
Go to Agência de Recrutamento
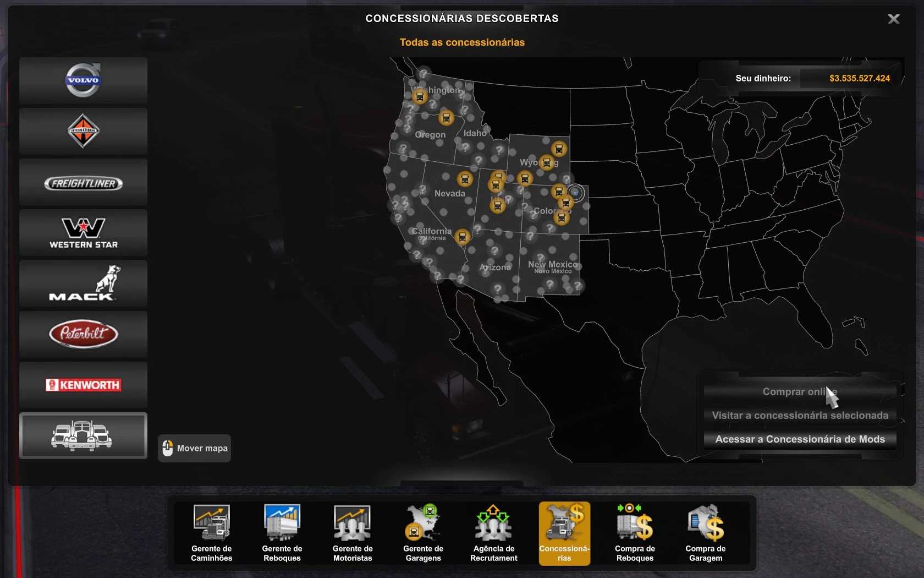coord(493,533)
